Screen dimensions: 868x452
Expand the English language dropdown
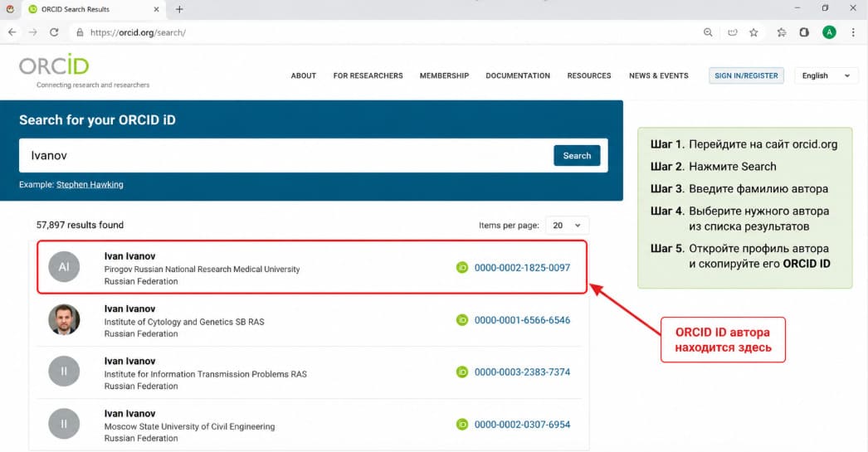tap(826, 75)
